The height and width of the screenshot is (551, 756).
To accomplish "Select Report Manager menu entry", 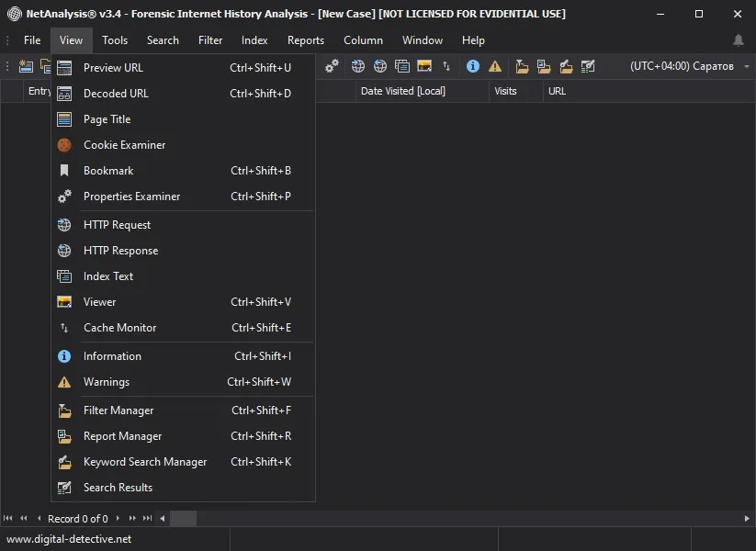I will tap(183, 436).
